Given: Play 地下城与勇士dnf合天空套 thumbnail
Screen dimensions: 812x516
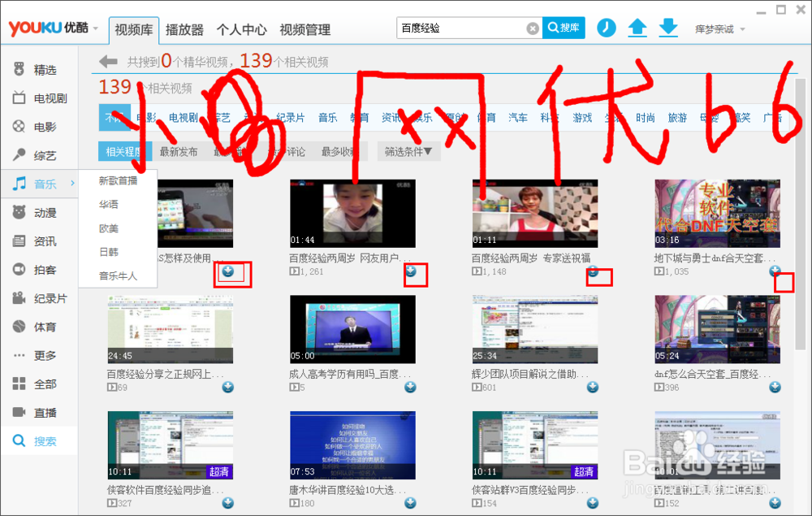Looking at the screenshot, I should (x=717, y=214).
